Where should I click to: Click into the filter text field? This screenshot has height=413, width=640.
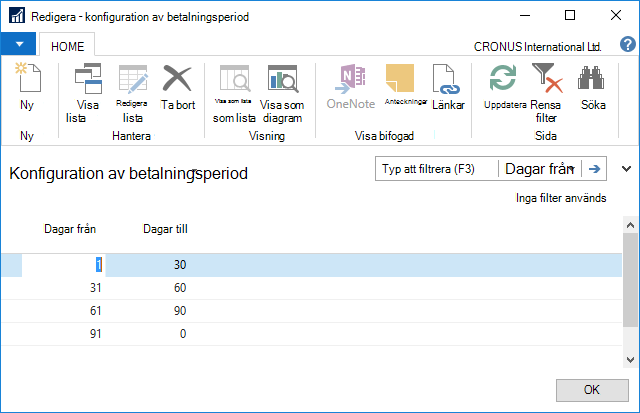(436, 169)
